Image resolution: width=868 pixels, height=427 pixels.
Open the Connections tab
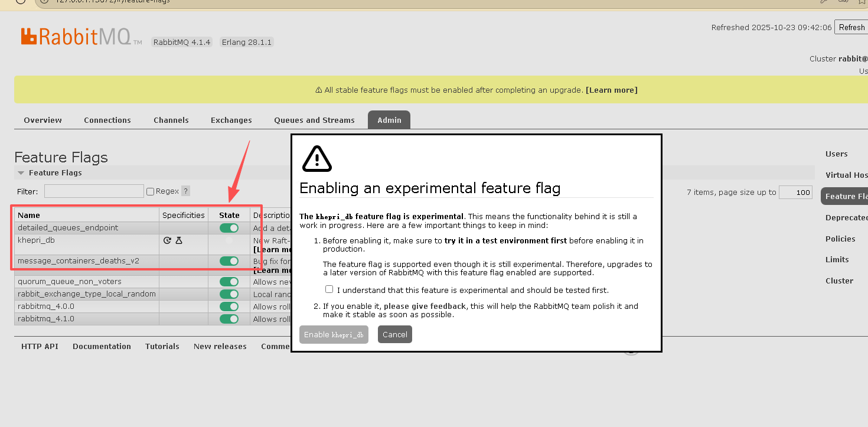tap(107, 120)
